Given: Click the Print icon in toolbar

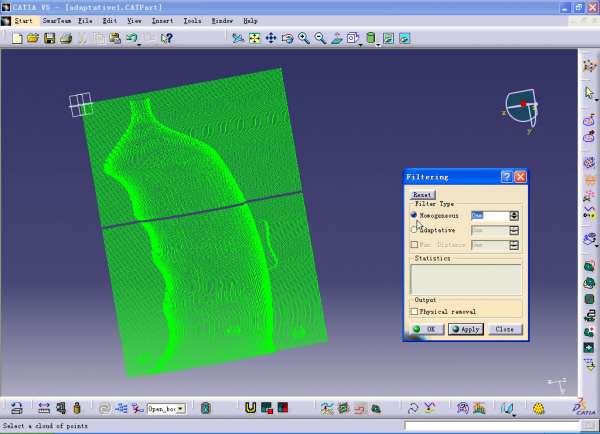Looking at the screenshot, I should [x=65, y=38].
